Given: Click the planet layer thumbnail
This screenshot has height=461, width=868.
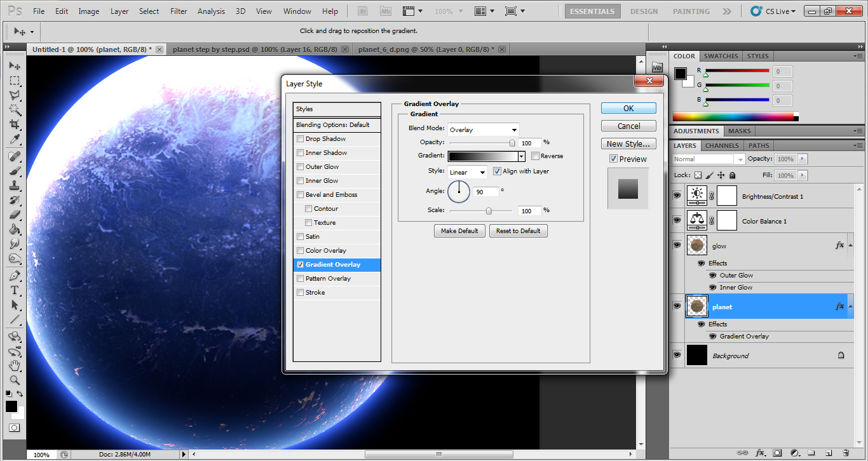Looking at the screenshot, I should tap(697, 306).
